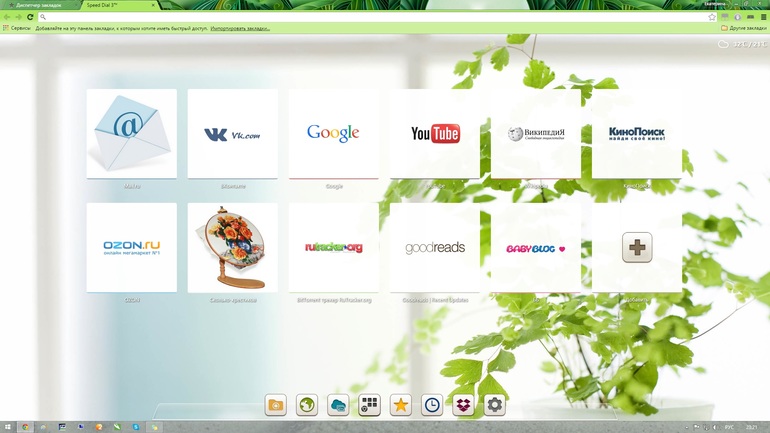Open the Vk.com speed dial tile
Image resolution: width=770 pixels, height=433 pixels.
[233, 133]
